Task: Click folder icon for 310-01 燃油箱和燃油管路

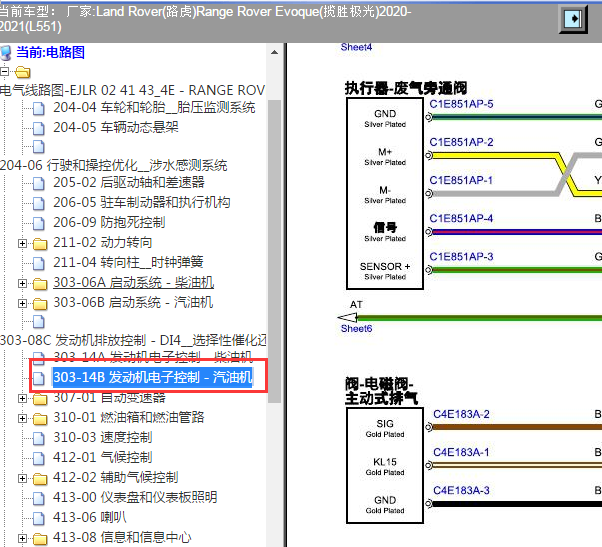Action: (40, 418)
